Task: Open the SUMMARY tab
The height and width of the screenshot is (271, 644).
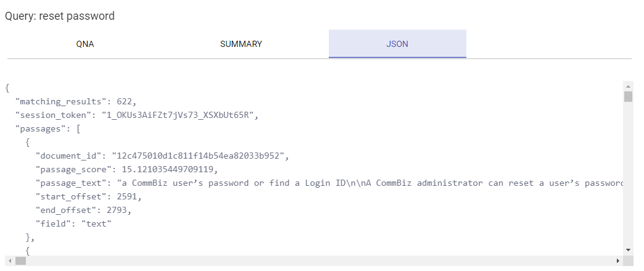Action: click(241, 44)
